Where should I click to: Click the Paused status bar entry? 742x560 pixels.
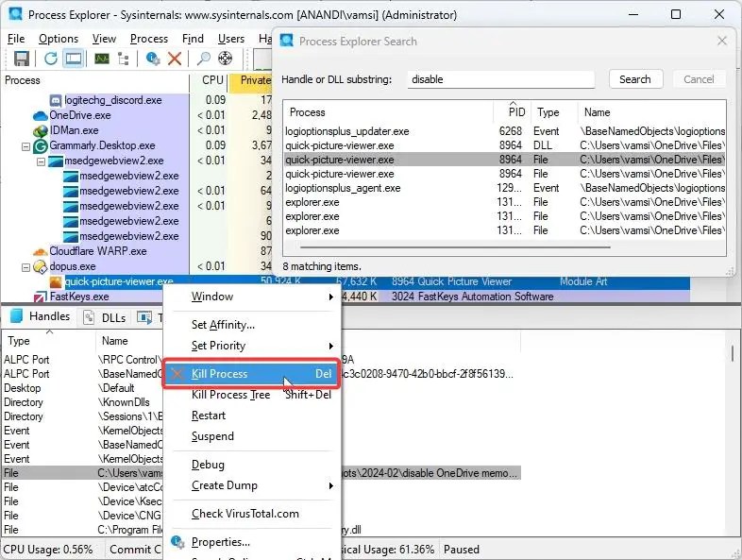pos(462,550)
